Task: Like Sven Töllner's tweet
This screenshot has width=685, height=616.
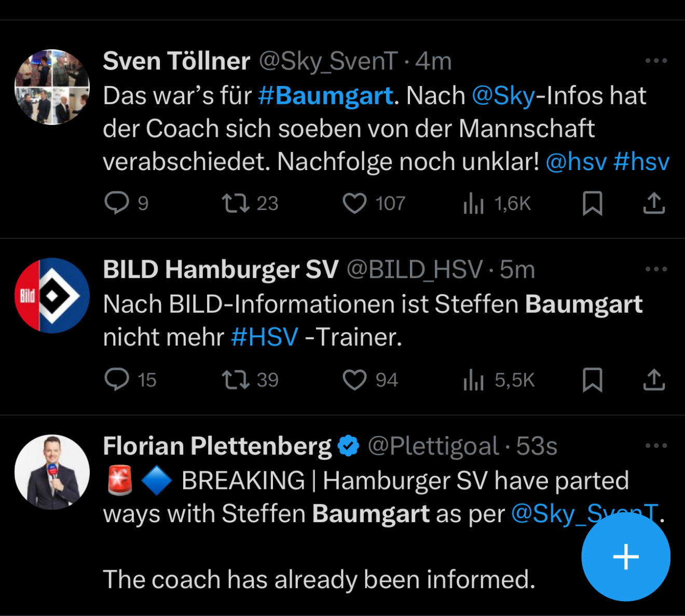Action: (x=354, y=203)
